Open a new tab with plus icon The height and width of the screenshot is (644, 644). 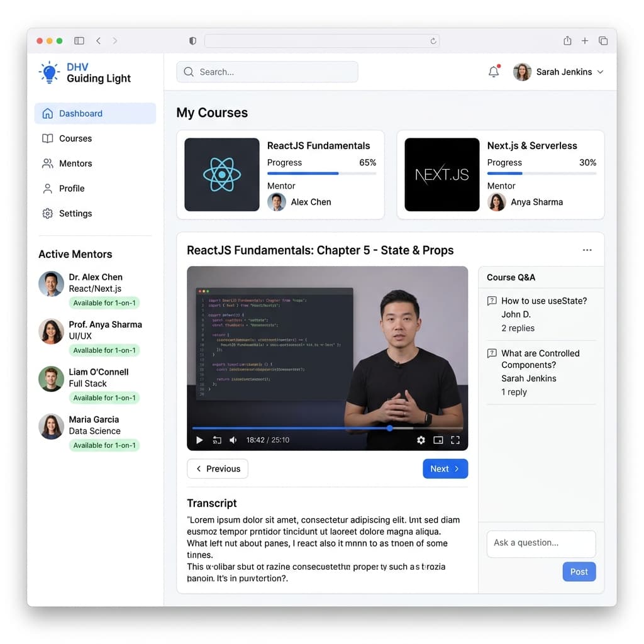585,41
